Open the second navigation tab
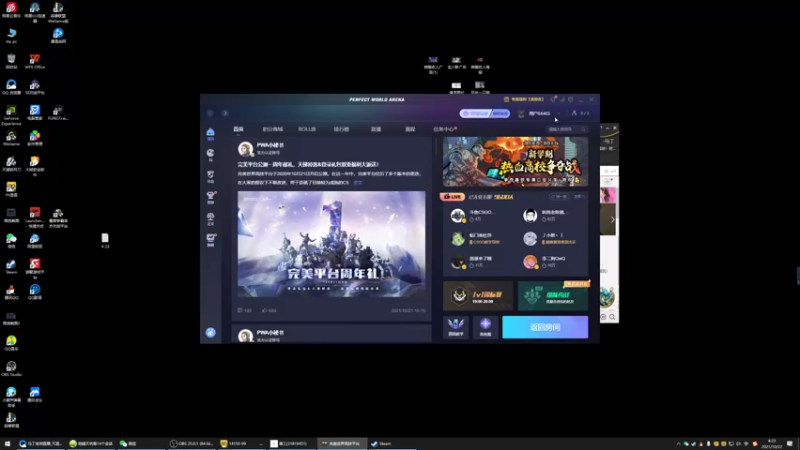Screen dimensions: 800x450 (272, 129)
